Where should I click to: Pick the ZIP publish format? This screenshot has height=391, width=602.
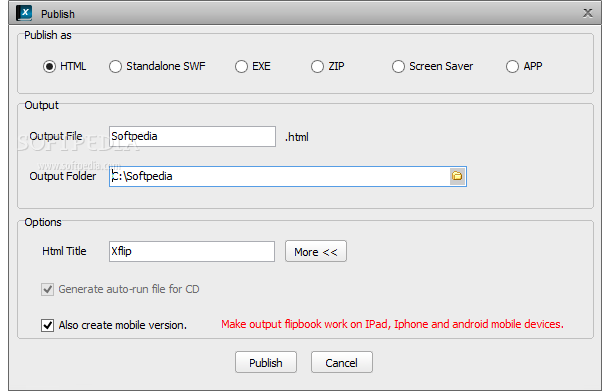(x=317, y=66)
